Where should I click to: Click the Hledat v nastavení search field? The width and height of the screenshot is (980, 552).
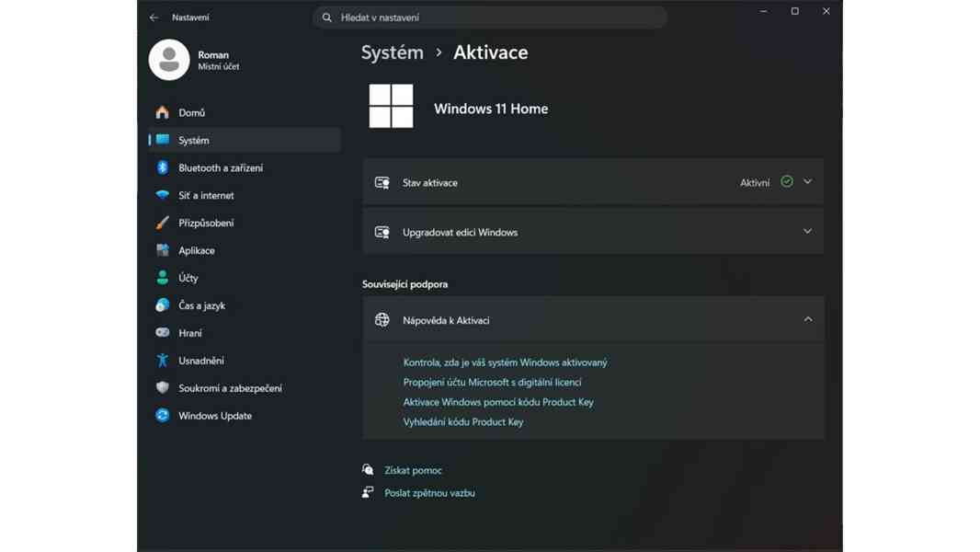489,17
